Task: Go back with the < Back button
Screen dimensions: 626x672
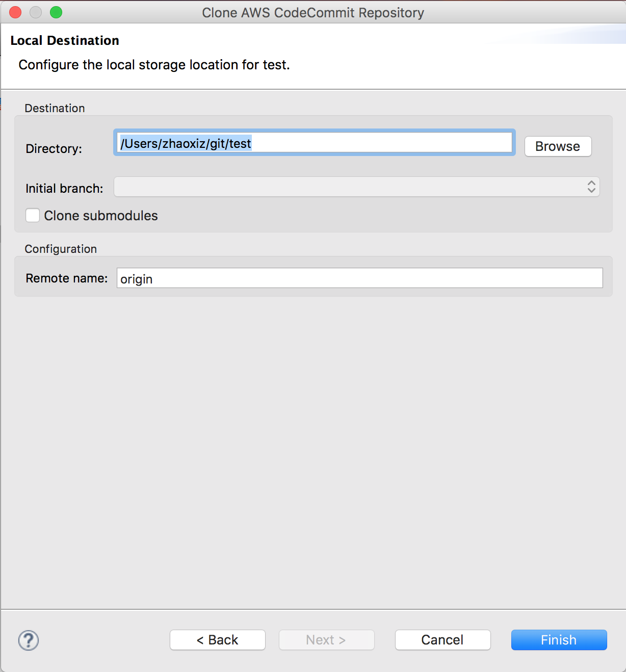Action: (x=218, y=640)
